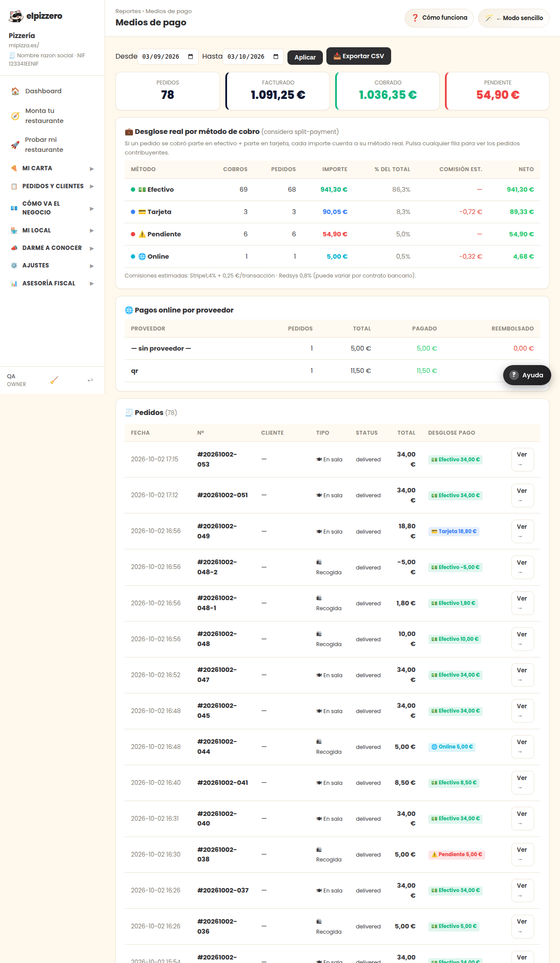The height and width of the screenshot is (963, 560).
Task: Open Dashboard via its house icon
Action: [15, 91]
